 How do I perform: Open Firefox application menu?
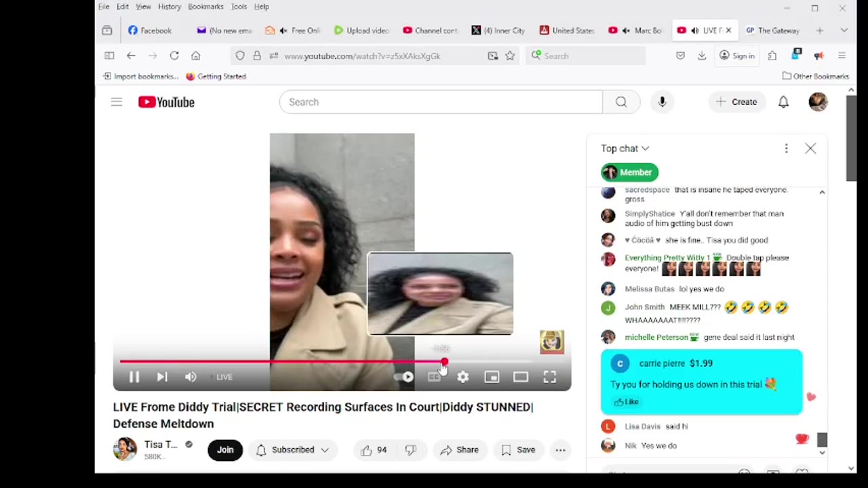(842, 56)
